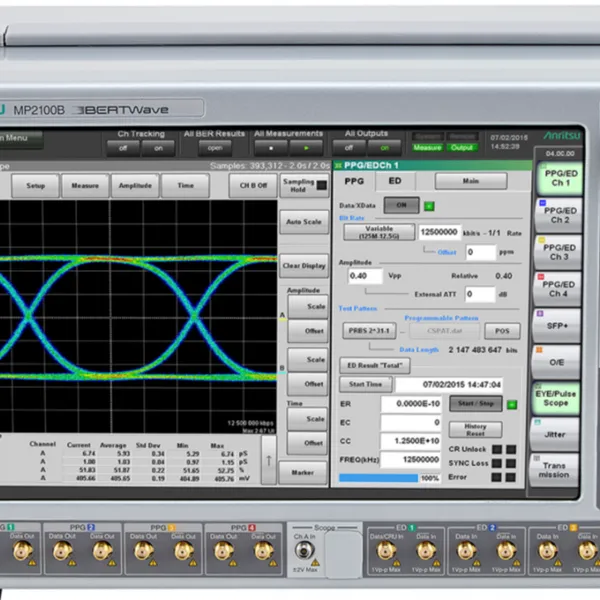Image resolution: width=600 pixels, height=600 pixels.
Task: Open the PPG/ED Ch 2 side panel
Action: pos(559,215)
